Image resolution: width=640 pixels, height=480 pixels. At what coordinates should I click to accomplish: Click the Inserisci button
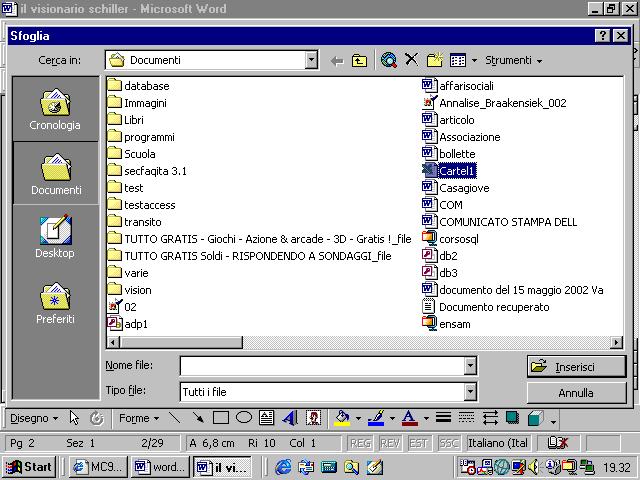[x=576, y=367]
